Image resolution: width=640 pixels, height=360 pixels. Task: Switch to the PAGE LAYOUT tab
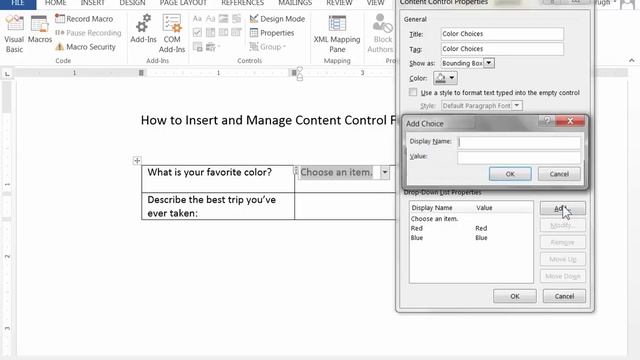tap(183, 3)
